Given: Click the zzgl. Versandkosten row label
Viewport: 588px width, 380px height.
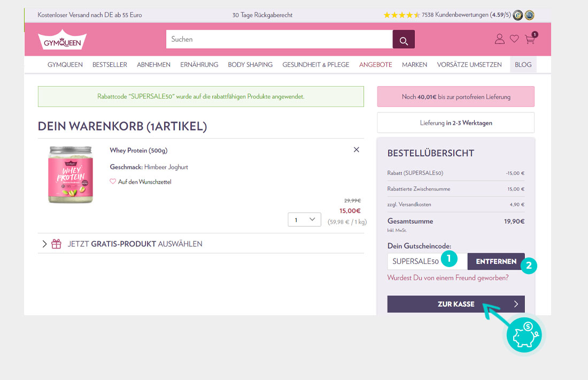Looking at the screenshot, I should point(409,204).
